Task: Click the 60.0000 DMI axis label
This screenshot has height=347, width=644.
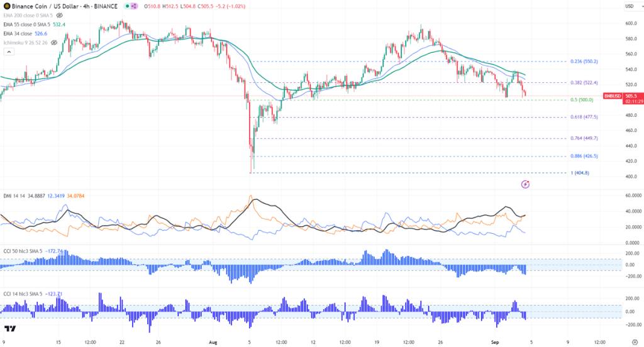Action: point(633,196)
